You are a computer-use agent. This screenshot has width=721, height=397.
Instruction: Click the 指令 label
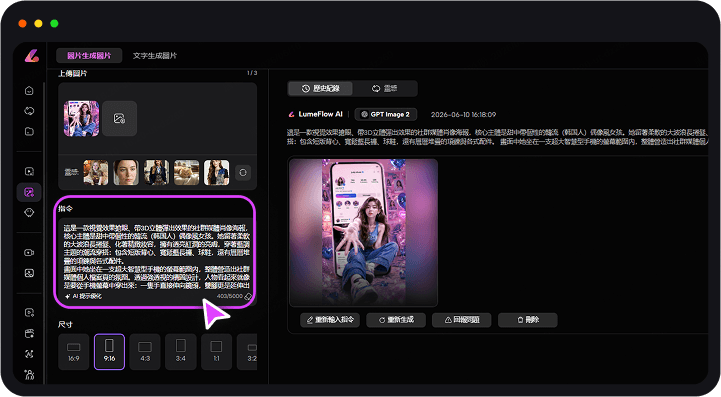coord(66,209)
